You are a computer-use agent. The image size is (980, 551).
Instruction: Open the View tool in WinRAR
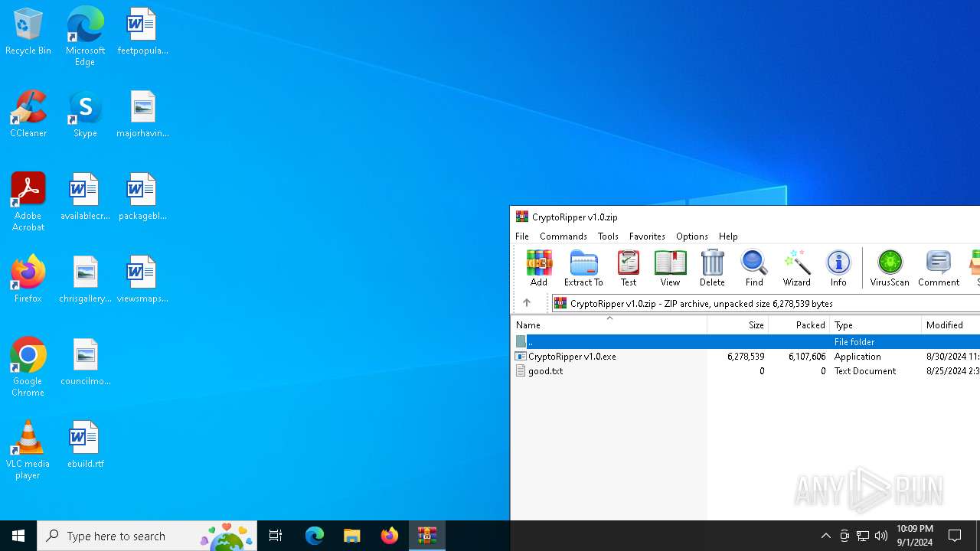click(x=670, y=268)
